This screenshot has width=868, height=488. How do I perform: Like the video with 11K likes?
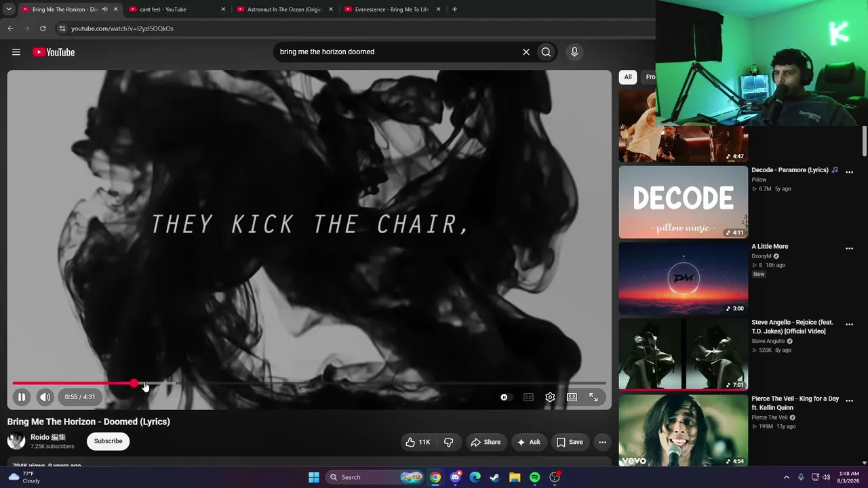418,442
